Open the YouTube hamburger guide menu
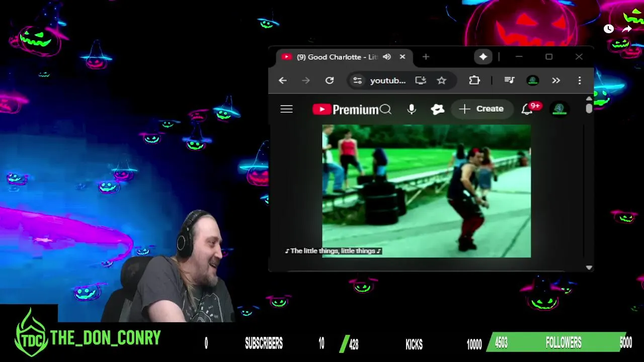This screenshot has width=644, height=362. [x=286, y=109]
